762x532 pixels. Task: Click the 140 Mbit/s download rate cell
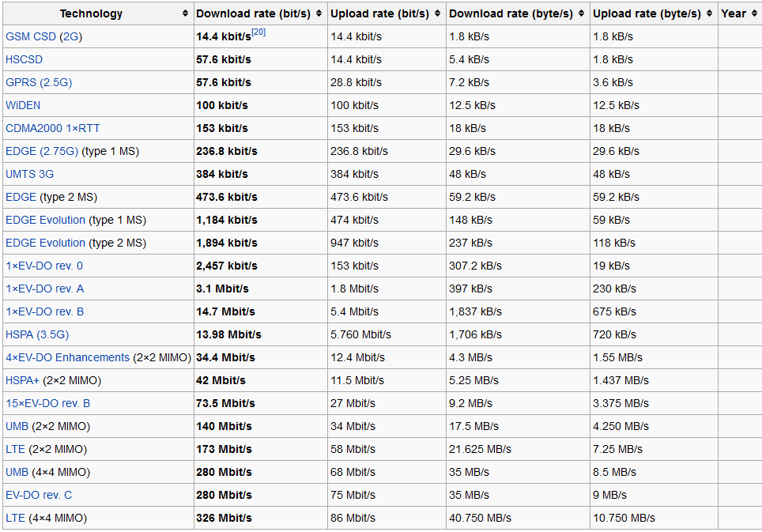pyautogui.click(x=261, y=426)
